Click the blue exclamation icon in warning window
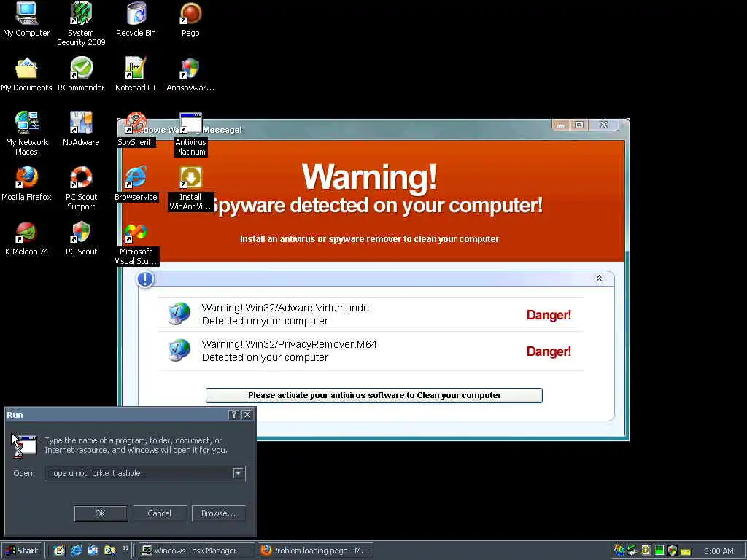This screenshot has width=747, height=560. click(145, 279)
